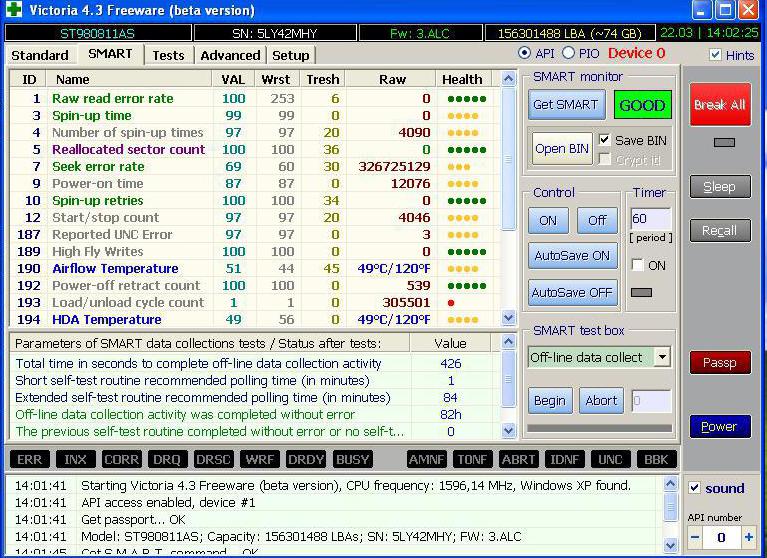This screenshot has width=767, height=558.
Task: Click the red Break All button
Action: point(720,105)
